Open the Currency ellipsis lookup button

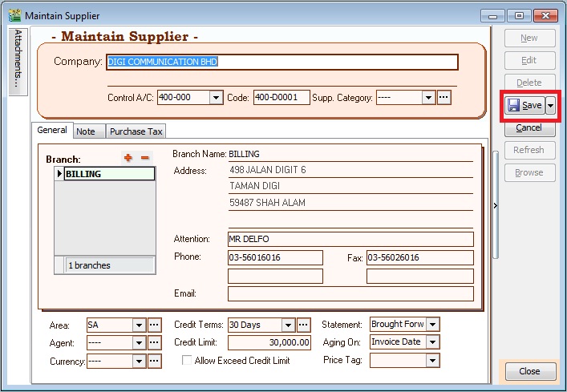click(155, 361)
